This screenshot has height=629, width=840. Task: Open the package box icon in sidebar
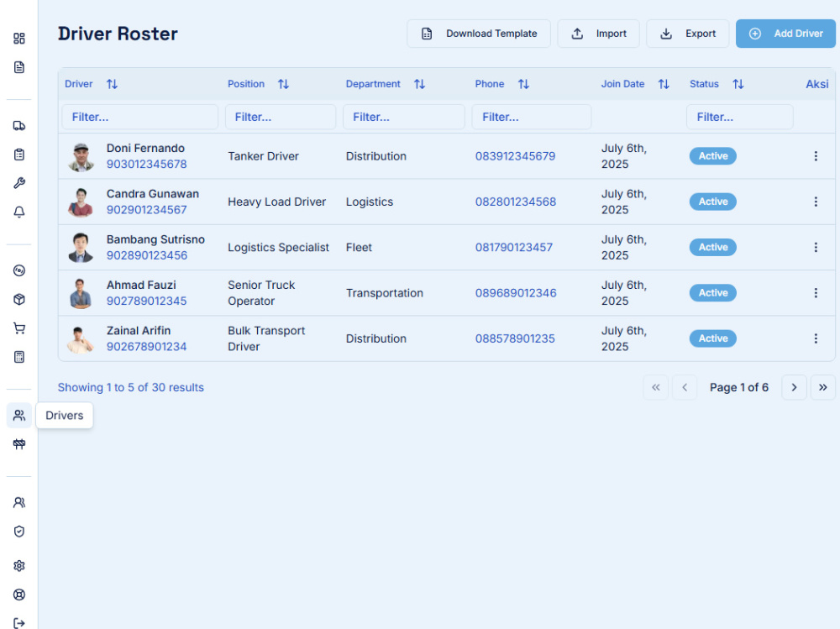18,300
